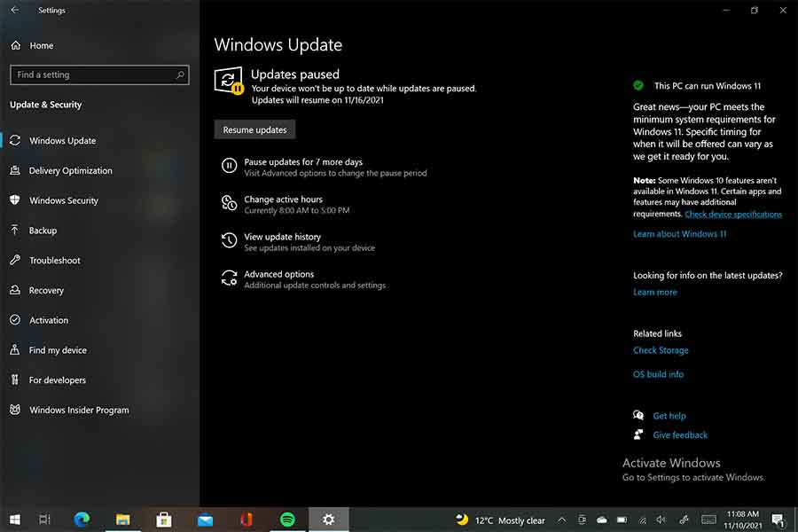798x532 pixels.
Task: Click the View update history icon
Action: 229,240
